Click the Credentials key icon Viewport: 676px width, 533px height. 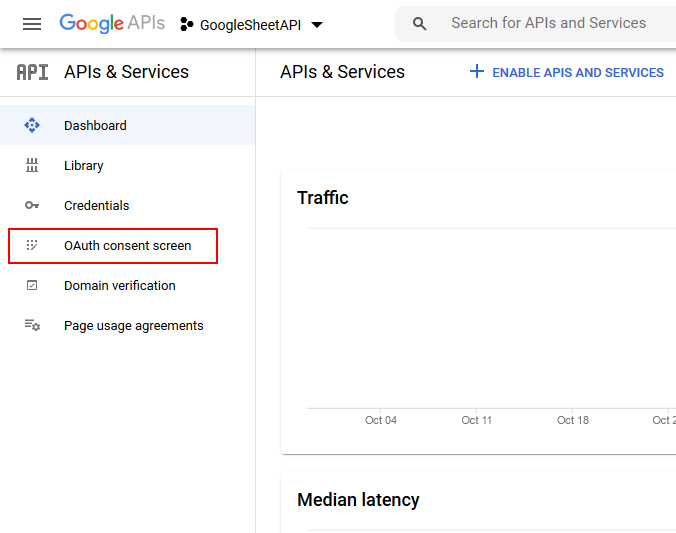pos(32,205)
